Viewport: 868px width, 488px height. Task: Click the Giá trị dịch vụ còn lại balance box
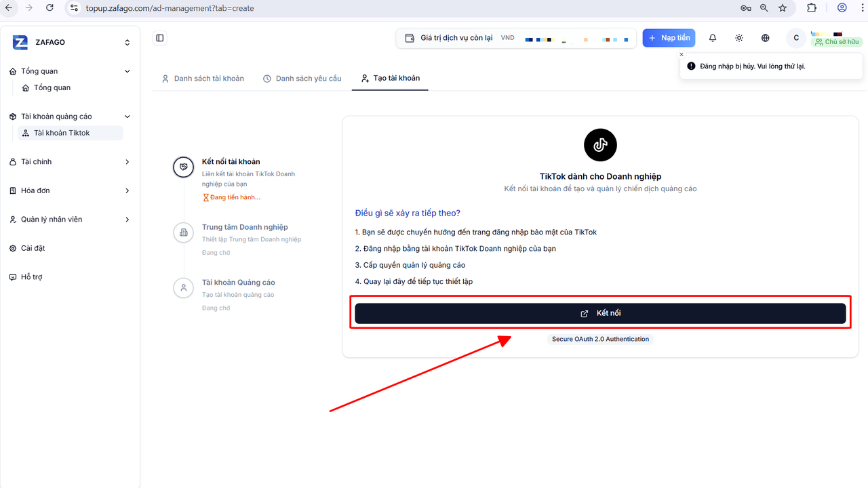pyautogui.click(x=516, y=38)
